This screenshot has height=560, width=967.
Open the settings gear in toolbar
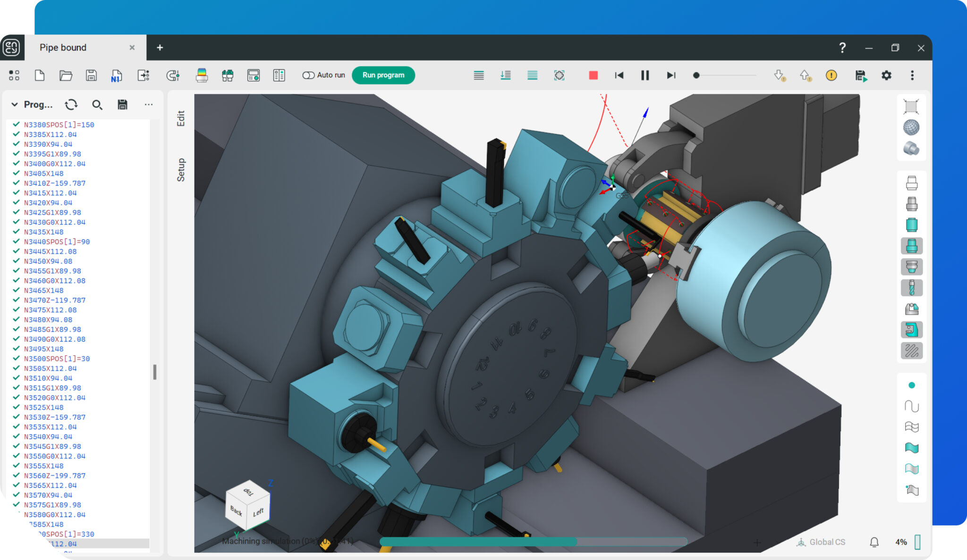(886, 75)
